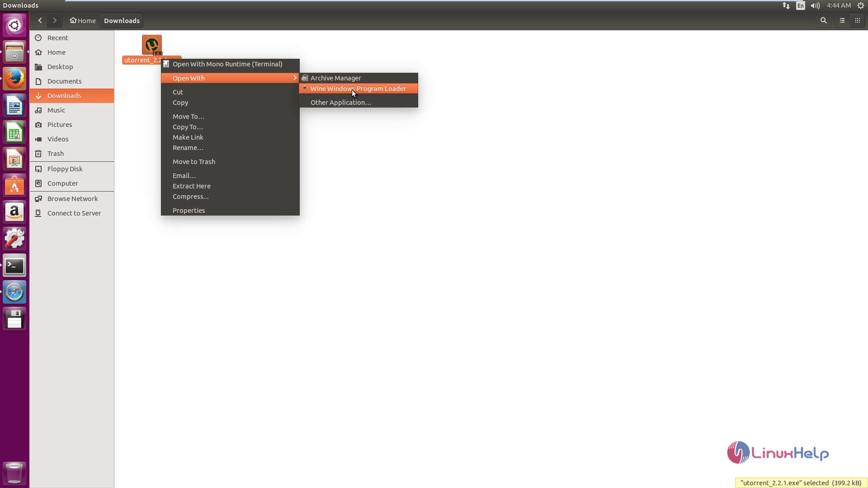The image size is (868, 488).
Task: Click the System Settings gear icon
Action: coord(14,238)
